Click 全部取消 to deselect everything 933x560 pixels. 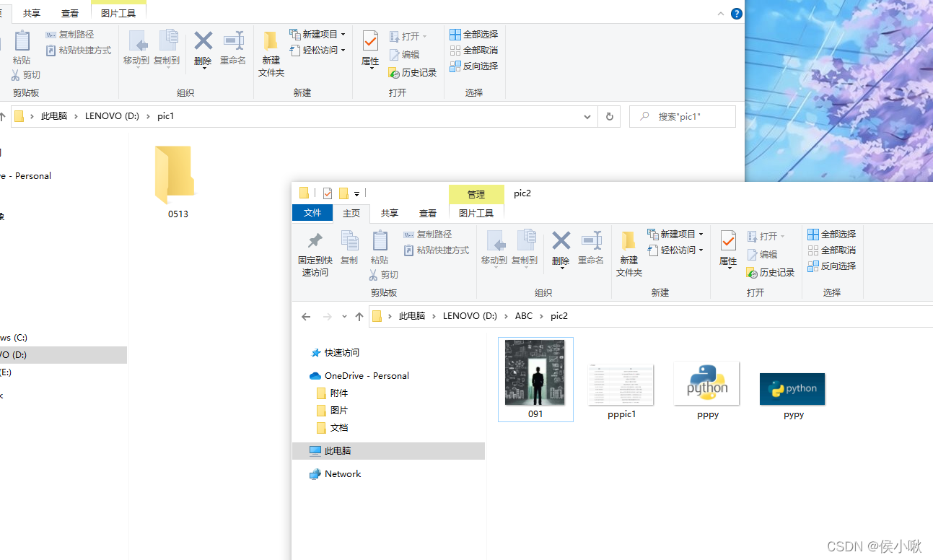pos(831,250)
